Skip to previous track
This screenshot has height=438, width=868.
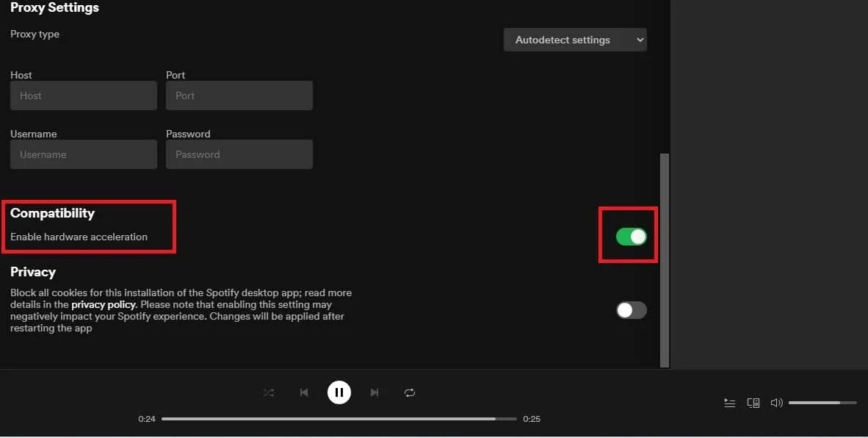coord(304,392)
